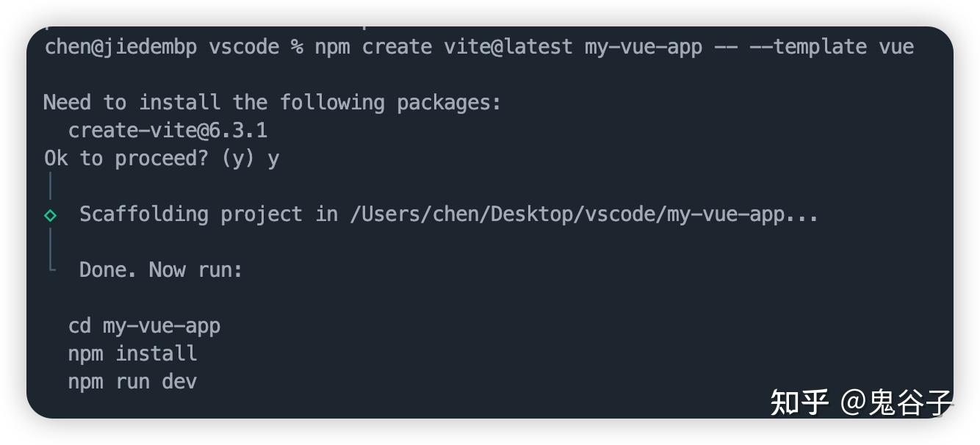Open the /Users/chen/Desktop/vscode/my-vue-app path
Screen dimensions: 980x445
584,214
